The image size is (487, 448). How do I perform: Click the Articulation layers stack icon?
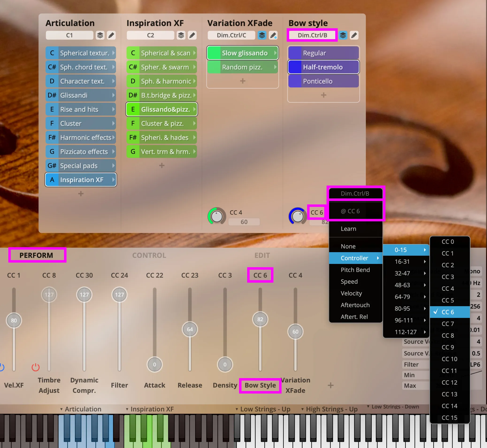(x=100, y=35)
